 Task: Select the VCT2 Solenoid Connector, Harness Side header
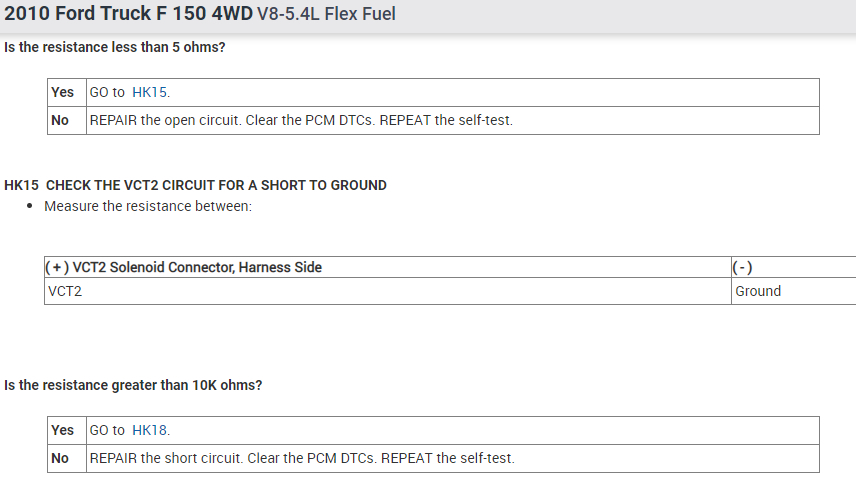(184, 267)
